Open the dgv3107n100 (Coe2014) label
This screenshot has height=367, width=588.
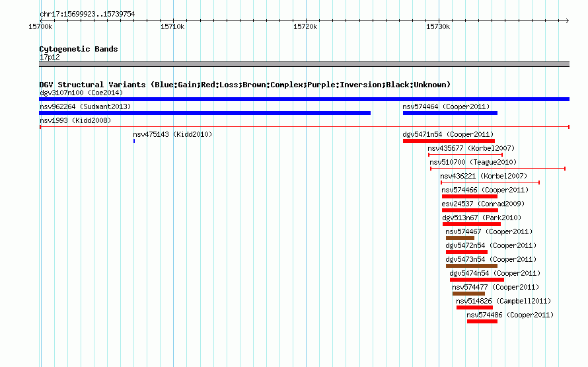click(x=81, y=93)
